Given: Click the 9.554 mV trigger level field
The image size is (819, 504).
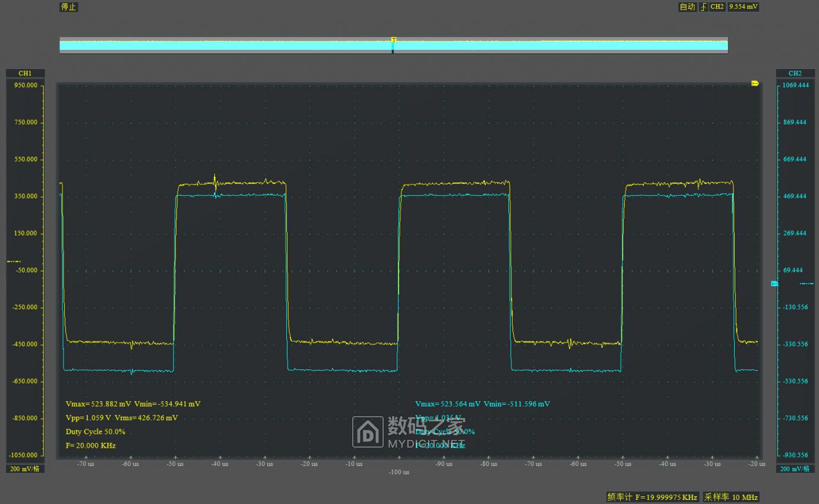Looking at the screenshot, I should (x=743, y=7).
